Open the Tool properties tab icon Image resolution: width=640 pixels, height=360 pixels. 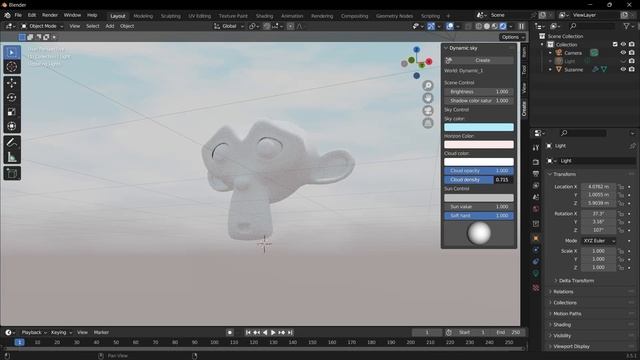(x=536, y=147)
